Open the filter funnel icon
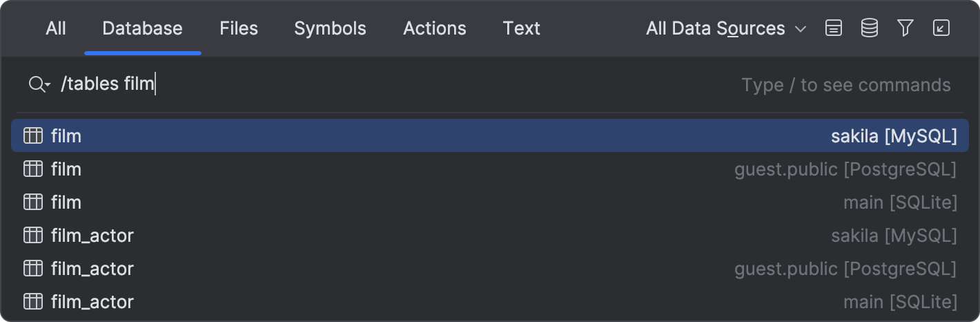The height and width of the screenshot is (322, 980). point(905,28)
